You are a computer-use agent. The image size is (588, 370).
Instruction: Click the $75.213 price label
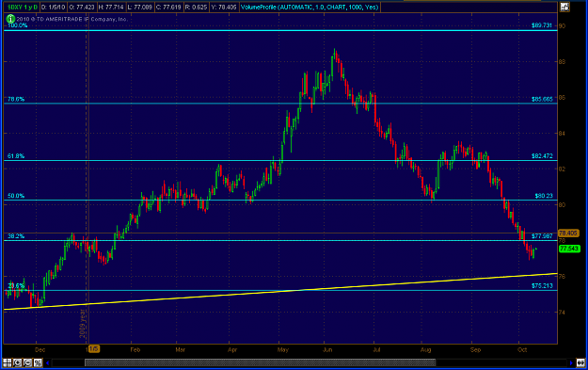(x=542, y=285)
